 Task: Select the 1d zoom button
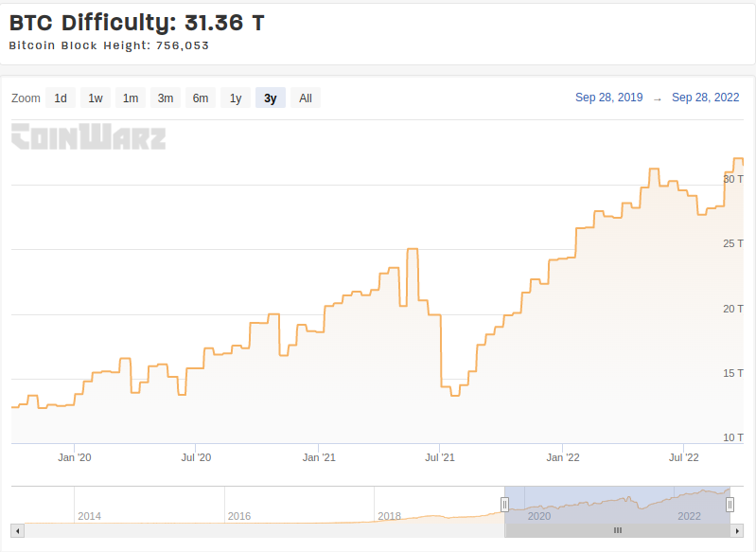61,98
